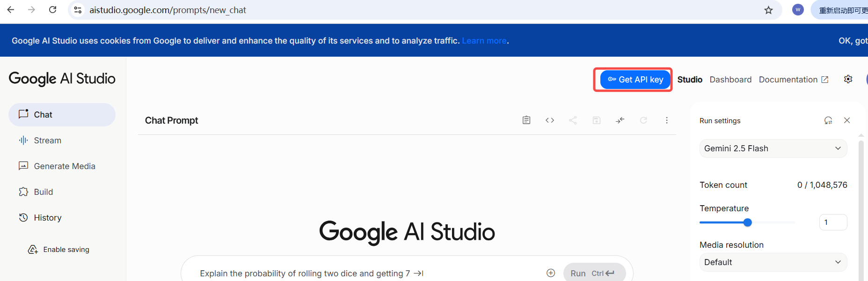The height and width of the screenshot is (281, 868).
Task: Select Chat in the sidebar
Action: coord(62,115)
